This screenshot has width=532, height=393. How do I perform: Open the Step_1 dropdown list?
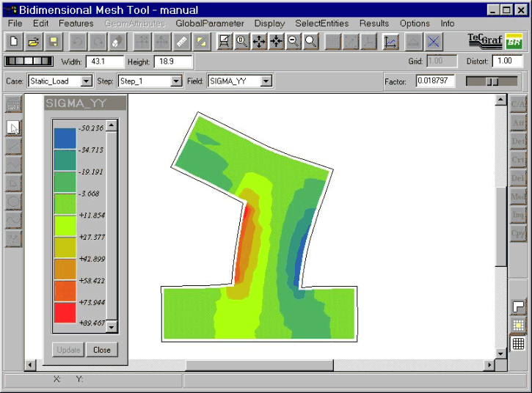pyautogui.click(x=176, y=81)
